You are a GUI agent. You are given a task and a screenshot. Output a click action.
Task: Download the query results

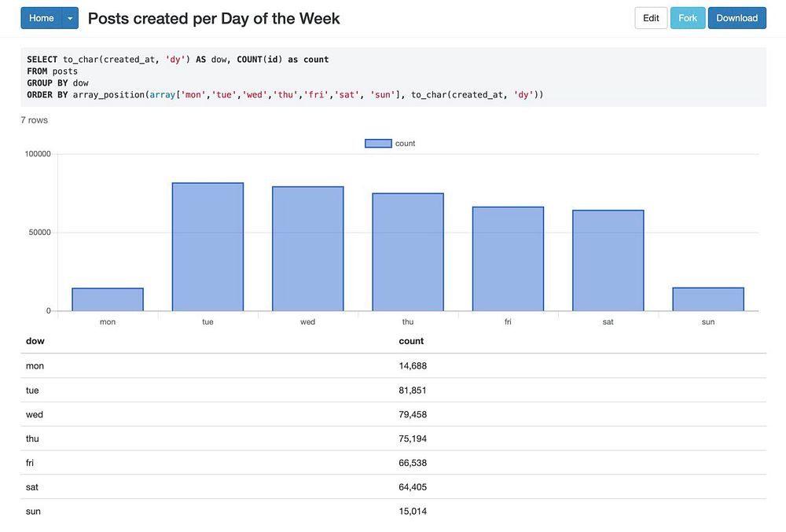(736, 18)
